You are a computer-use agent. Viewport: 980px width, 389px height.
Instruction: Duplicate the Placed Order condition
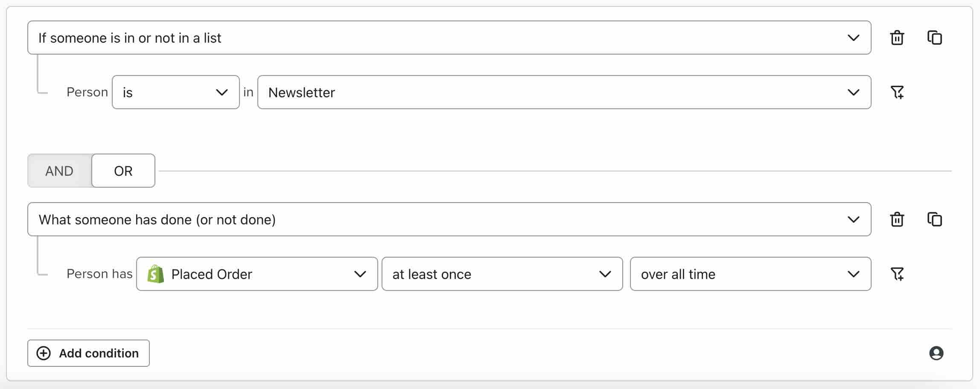tap(935, 220)
